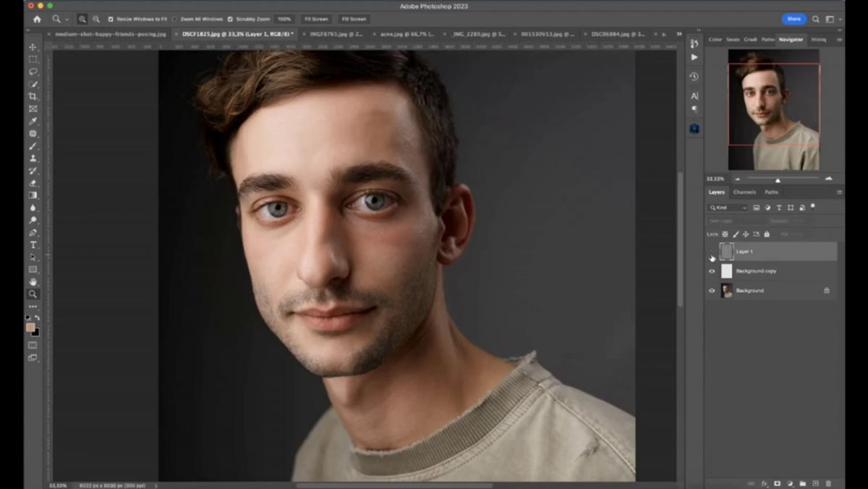Click the Fit Screen button
The image size is (868, 489).
pos(316,19)
